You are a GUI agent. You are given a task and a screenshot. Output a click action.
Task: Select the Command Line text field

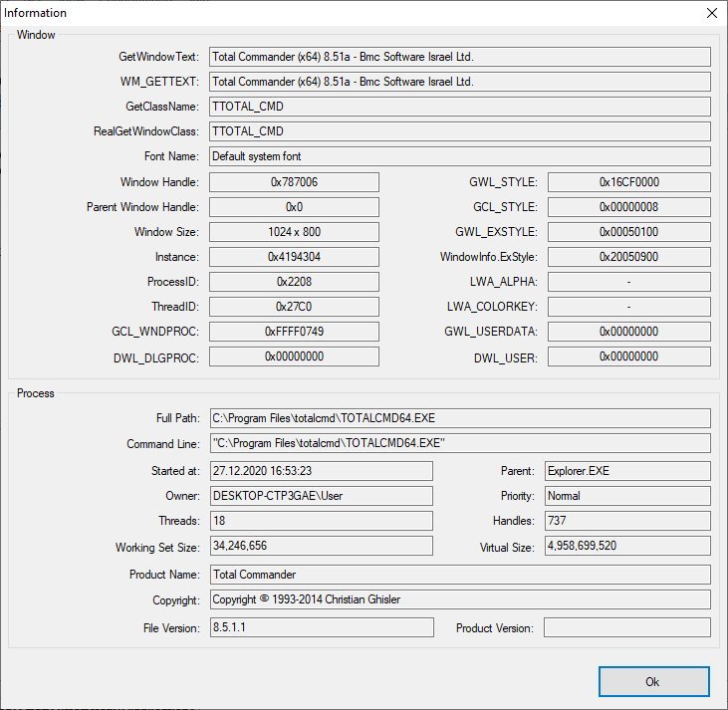[x=459, y=444]
